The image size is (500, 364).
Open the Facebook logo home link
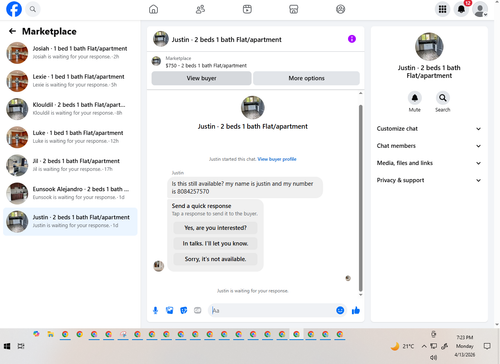(14, 9)
